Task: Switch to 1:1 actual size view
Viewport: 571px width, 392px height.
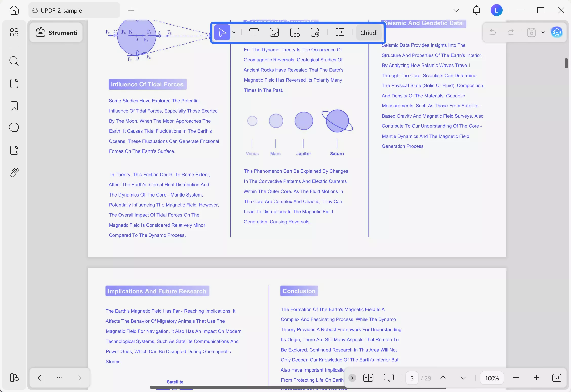Action: (557, 378)
